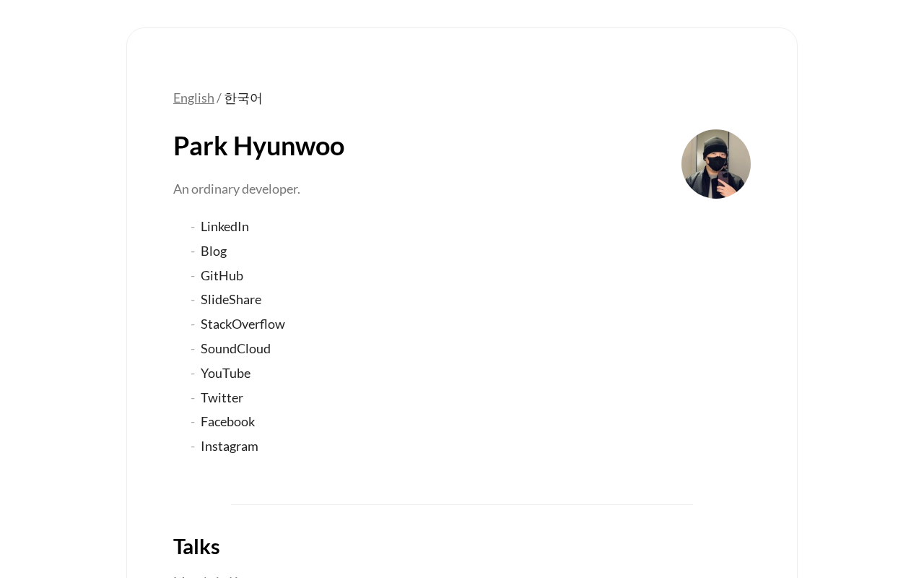This screenshot has height=578, width=924.
Task: Click the slash between the language options
Action: (x=219, y=98)
